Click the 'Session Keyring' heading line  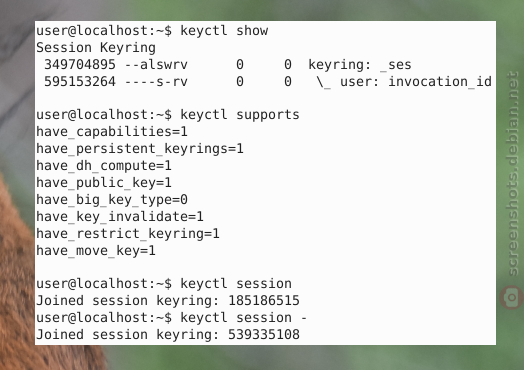(x=96, y=47)
